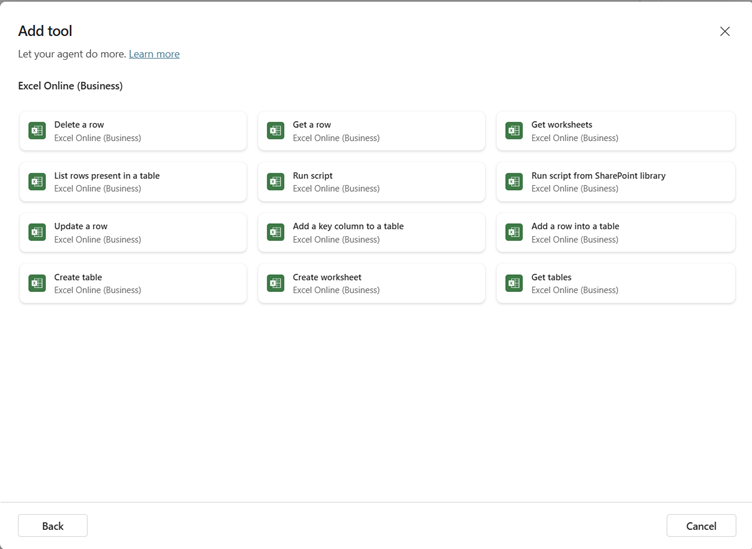Choose Run script from SharePoint library tool
Viewport: 752px width, 549px height.
point(615,182)
